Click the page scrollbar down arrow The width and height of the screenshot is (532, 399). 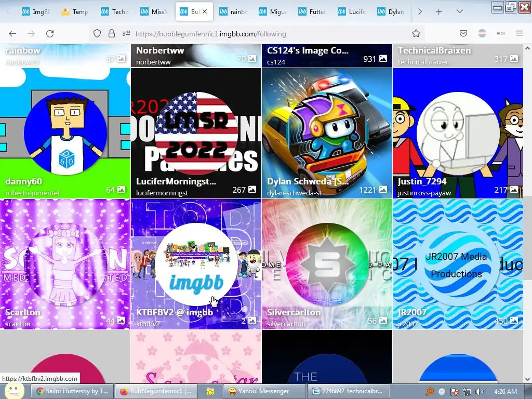tap(528, 379)
